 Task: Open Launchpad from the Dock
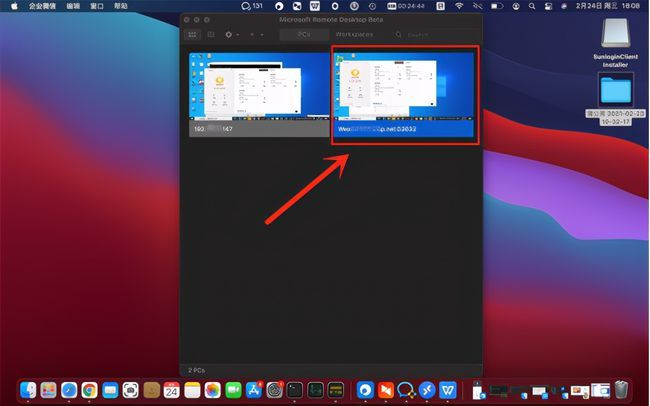(49, 390)
